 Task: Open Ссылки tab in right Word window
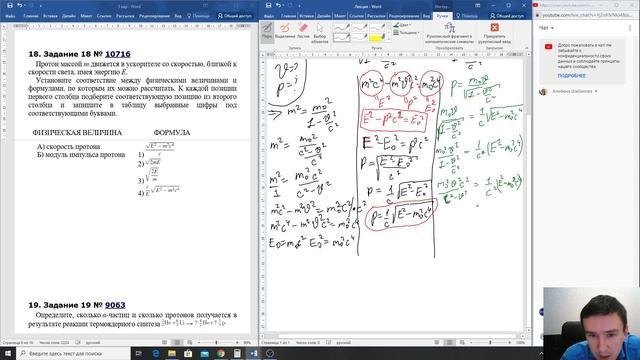click(x=356, y=16)
